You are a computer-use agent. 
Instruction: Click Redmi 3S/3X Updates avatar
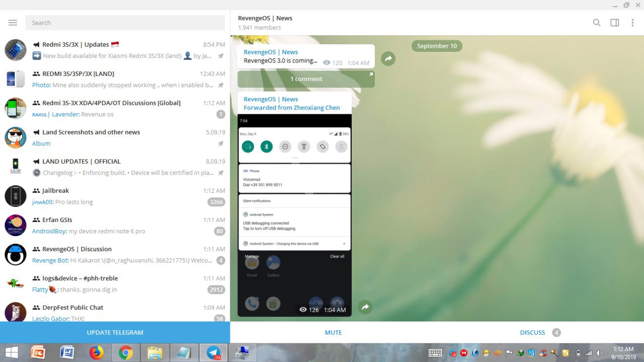16,50
